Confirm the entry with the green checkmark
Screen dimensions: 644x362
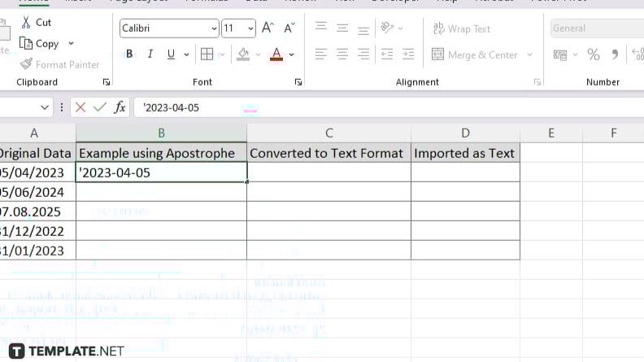pyautogui.click(x=100, y=107)
